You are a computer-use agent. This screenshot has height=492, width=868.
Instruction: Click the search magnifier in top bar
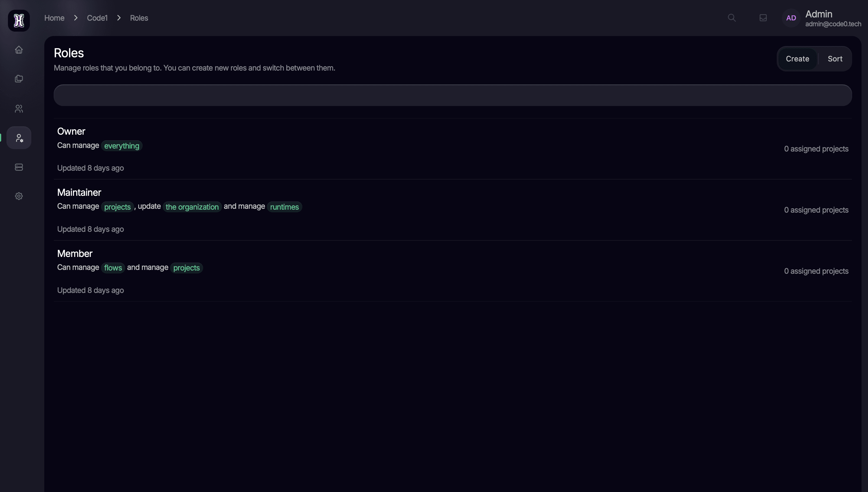(x=731, y=18)
